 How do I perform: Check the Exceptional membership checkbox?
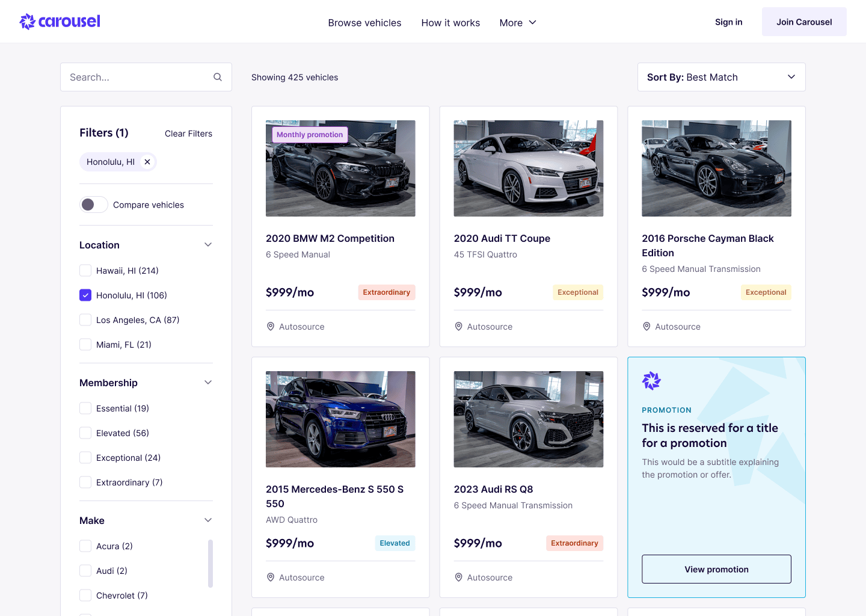(85, 458)
